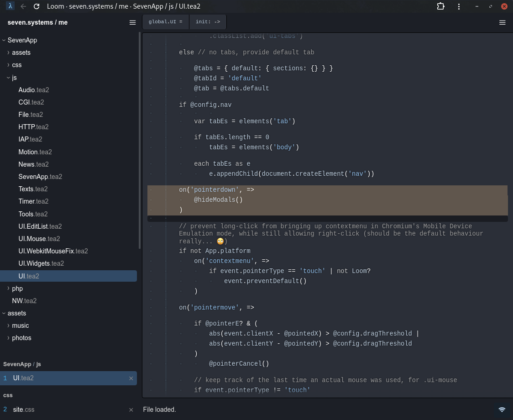This screenshot has height=420, width=513.
Task: Select the 'global.UI =' breadcrumb tab
Action: point(166,22)
